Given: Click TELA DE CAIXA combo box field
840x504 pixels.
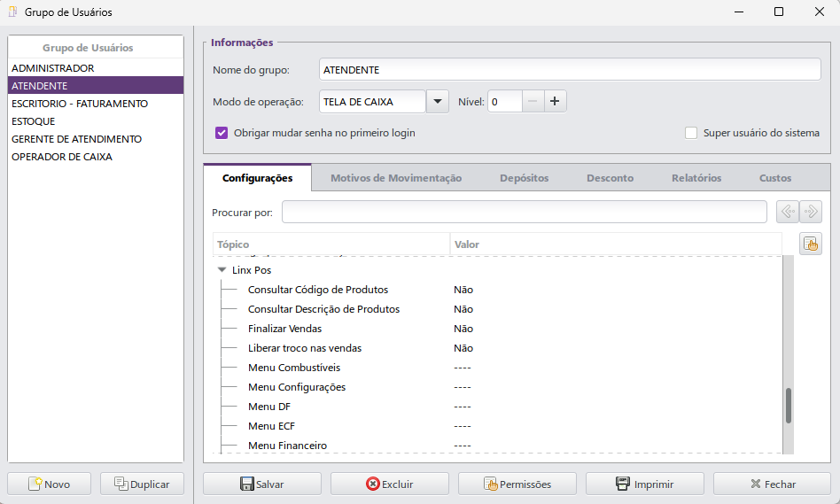Looking at the screenshot, I should click(372, 102).
